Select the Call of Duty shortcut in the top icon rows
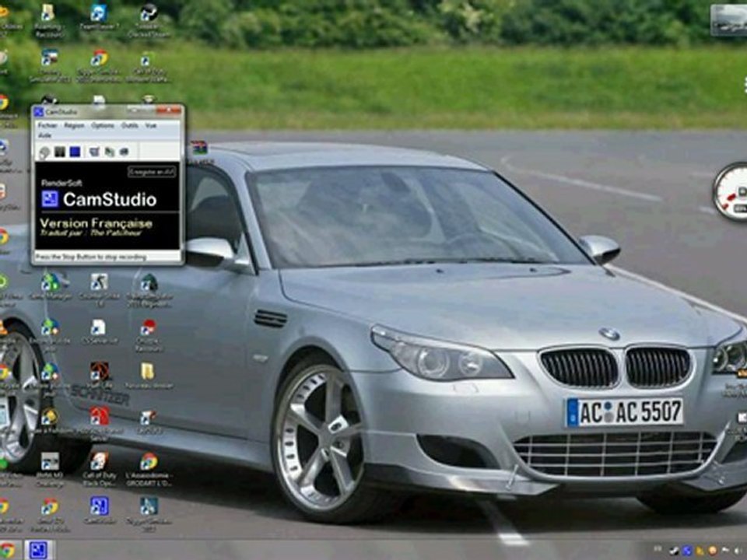Image resolution: width=747 pixels, height=560 pixels. click(147, 67)
